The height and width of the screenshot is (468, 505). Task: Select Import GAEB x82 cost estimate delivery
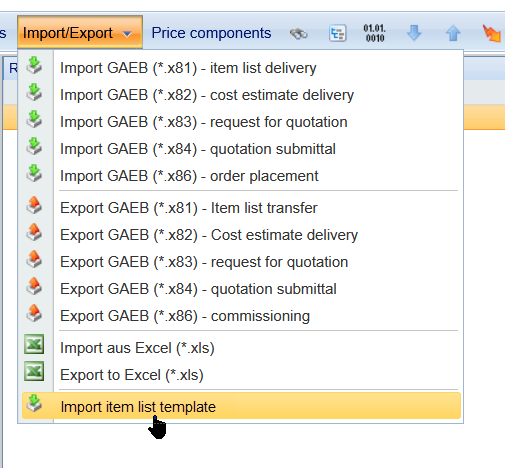[207, 95]
